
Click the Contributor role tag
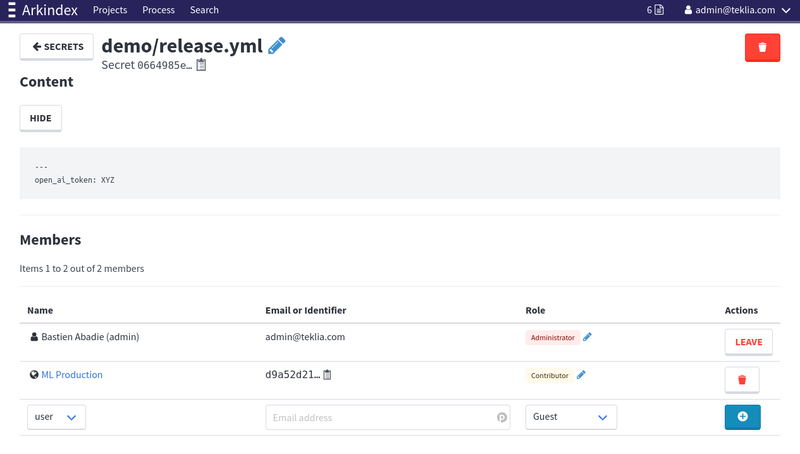[549, 375]
